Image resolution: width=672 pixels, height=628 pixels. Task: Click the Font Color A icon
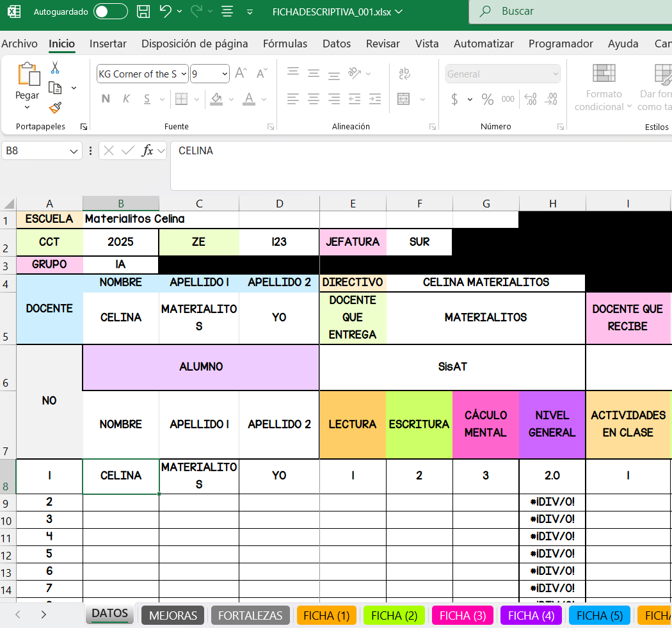(x=249, y=99)
